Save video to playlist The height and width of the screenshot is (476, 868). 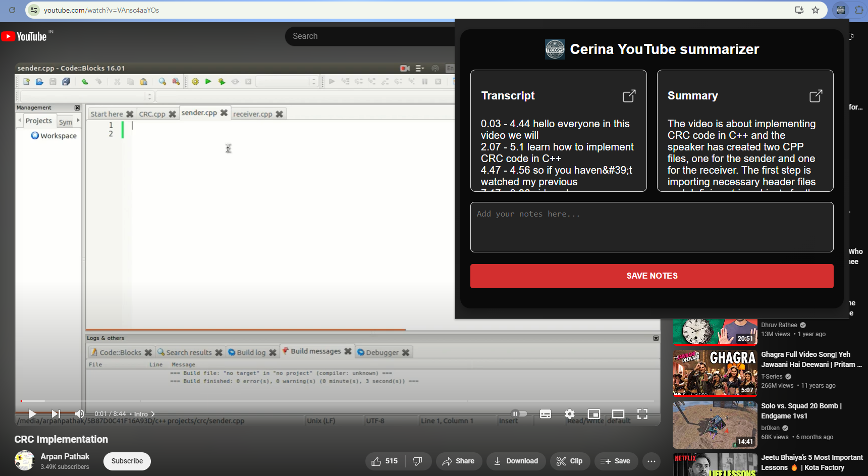pyautogui.click(x=616, y=461)
